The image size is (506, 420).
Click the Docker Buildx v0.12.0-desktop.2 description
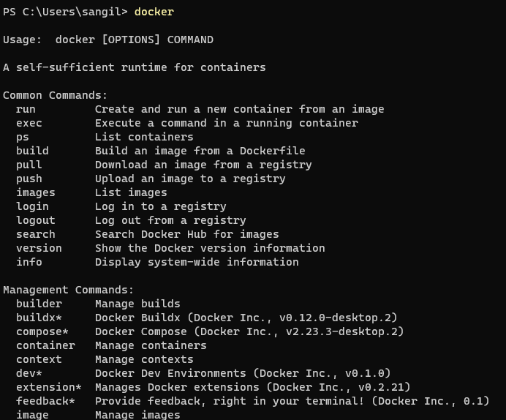tap(246, 318)
